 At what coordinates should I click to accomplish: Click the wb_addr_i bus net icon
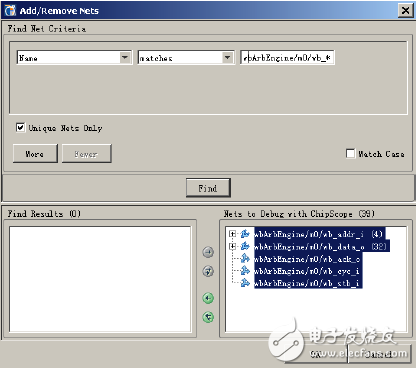[x=245, y=234]
